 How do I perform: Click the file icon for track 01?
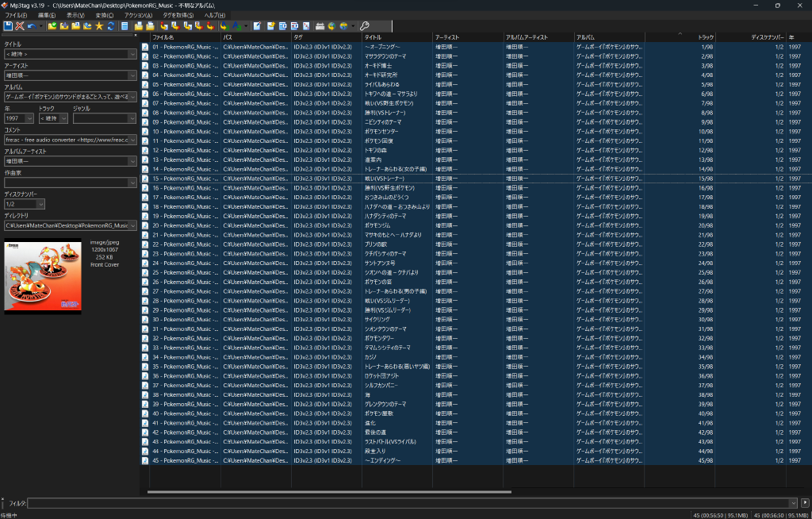pos(145,47)
